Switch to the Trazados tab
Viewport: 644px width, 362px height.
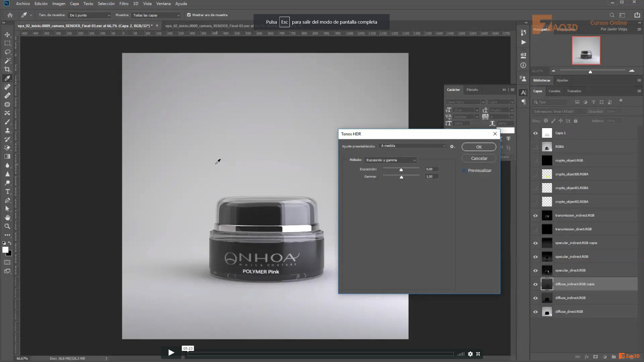point(574,91)
